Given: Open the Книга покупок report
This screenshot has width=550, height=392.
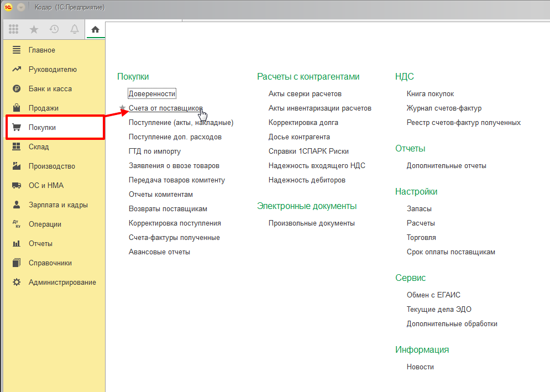Looking at the screenshot, I should (x=430, y=93).
